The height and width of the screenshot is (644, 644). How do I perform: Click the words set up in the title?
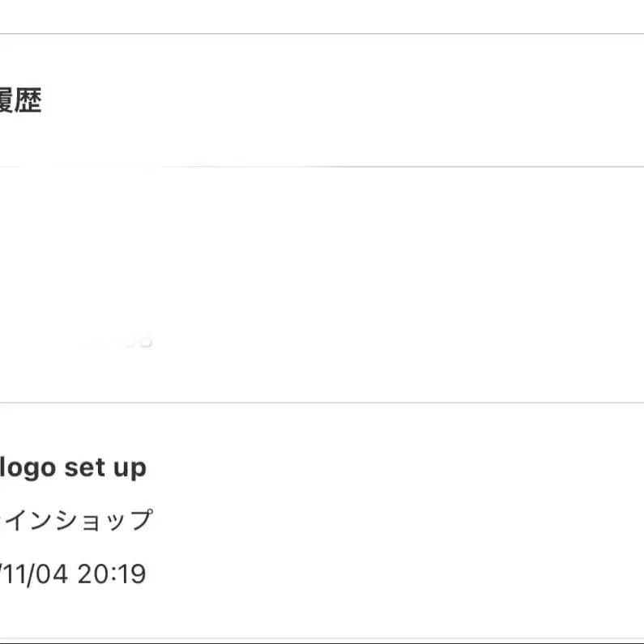tap(105, 467)
